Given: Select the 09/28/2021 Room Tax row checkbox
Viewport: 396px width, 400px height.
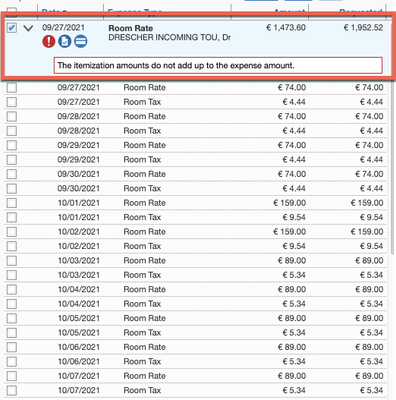Looking at the screenshot, I should click(x=12, y=131).
